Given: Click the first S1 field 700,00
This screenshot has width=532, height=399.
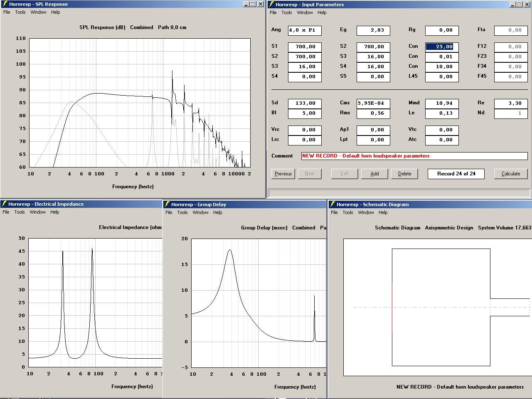Looking at the screenshot, I should 305,47.
